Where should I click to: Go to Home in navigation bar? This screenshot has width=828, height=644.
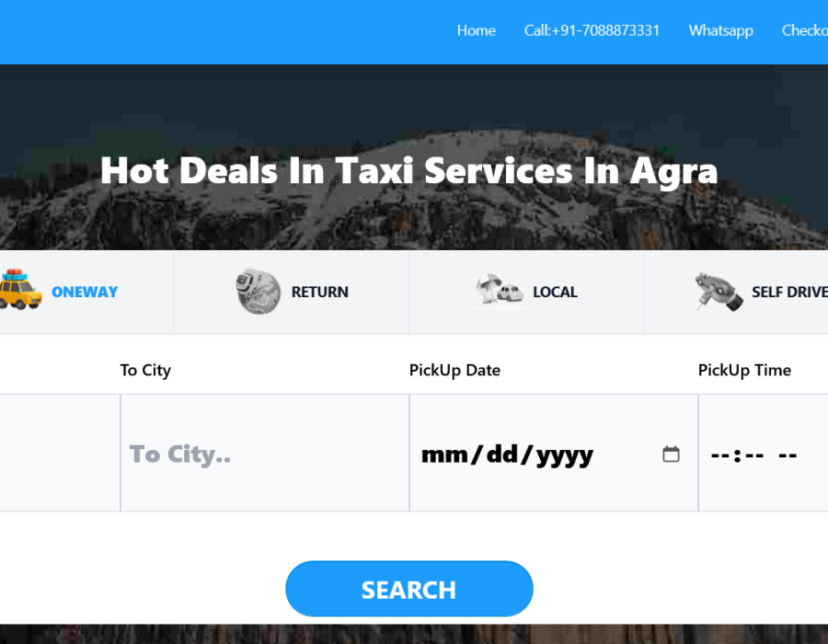click(x=476, y=30)
